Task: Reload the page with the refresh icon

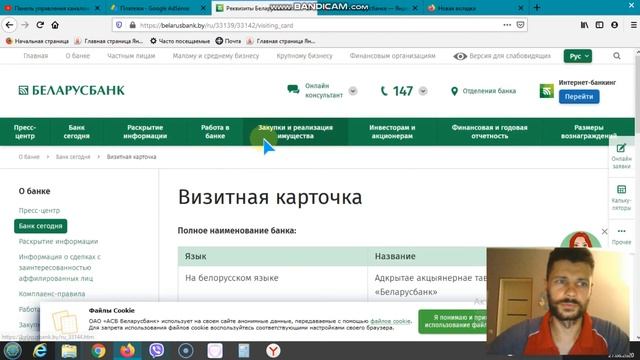Action: [40, 25]
